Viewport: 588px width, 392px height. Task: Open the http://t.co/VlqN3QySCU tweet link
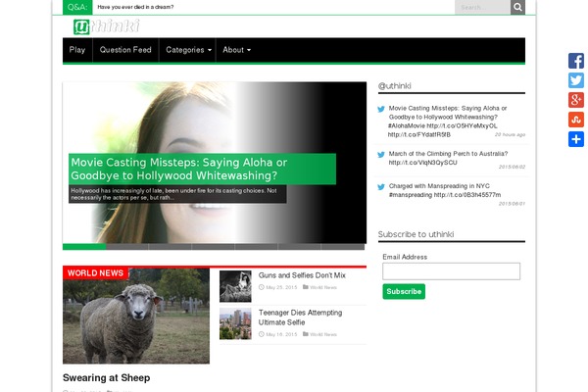422,163
